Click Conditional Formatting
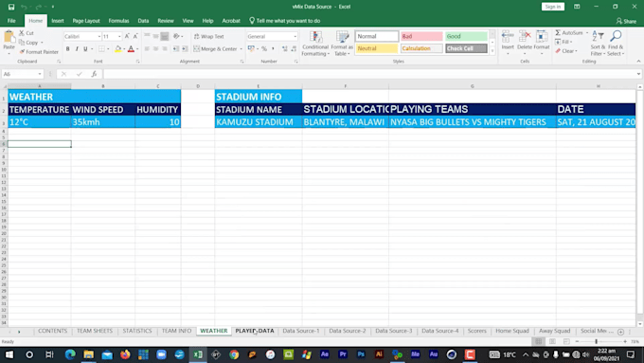 pos(315,44)
